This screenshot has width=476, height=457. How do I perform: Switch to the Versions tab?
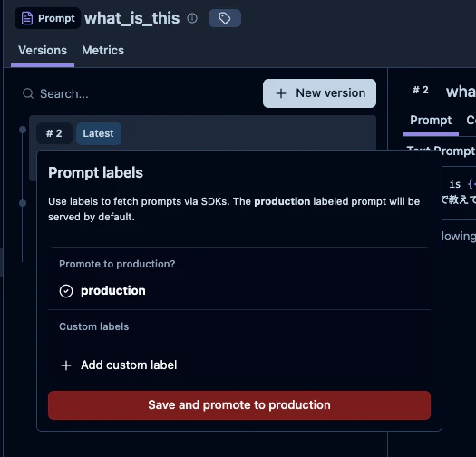(x=43, y=51)
